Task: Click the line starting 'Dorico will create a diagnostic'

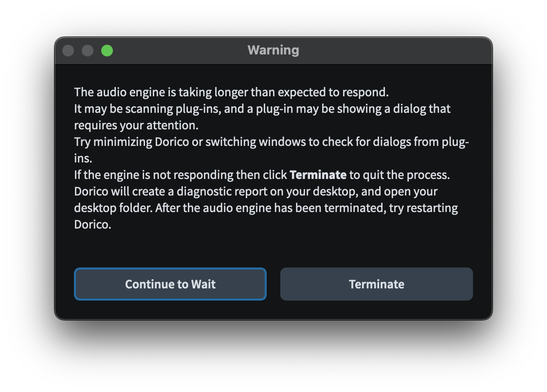Action: coord(255,192)
